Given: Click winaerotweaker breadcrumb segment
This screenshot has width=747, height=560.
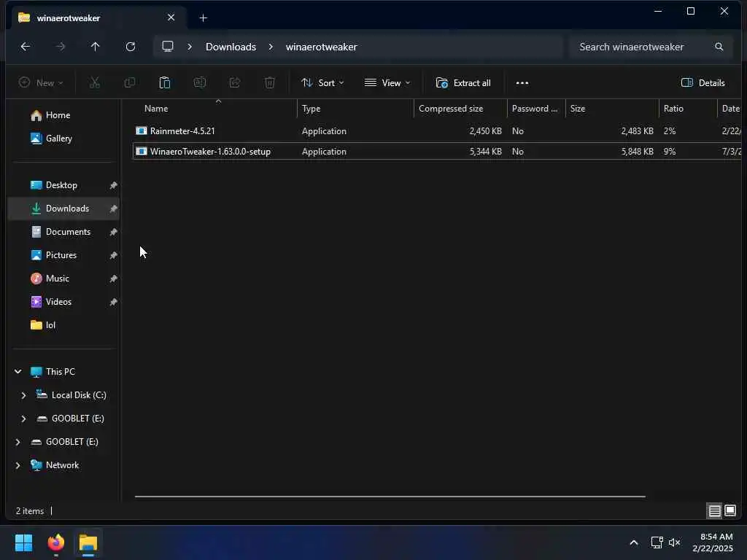Looking at the screenshot, I should point(322,47).
